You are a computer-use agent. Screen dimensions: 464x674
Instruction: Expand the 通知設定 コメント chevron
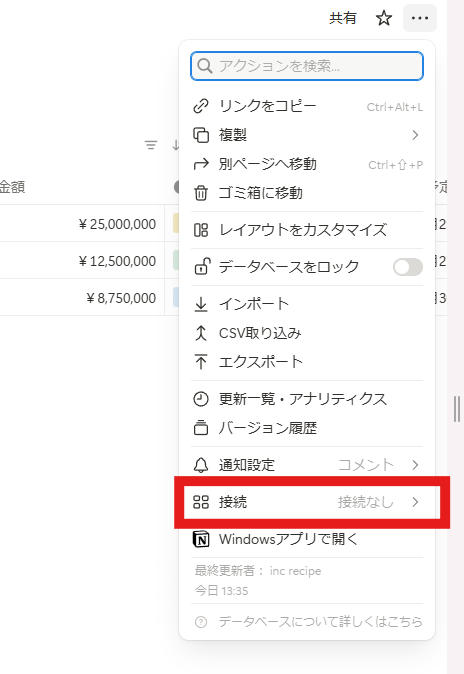coord(415,465)
